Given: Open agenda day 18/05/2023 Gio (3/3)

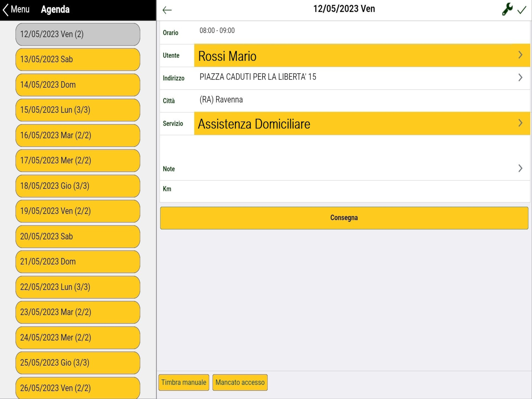Looking at the screenshot, I should [x=78, y=186].
